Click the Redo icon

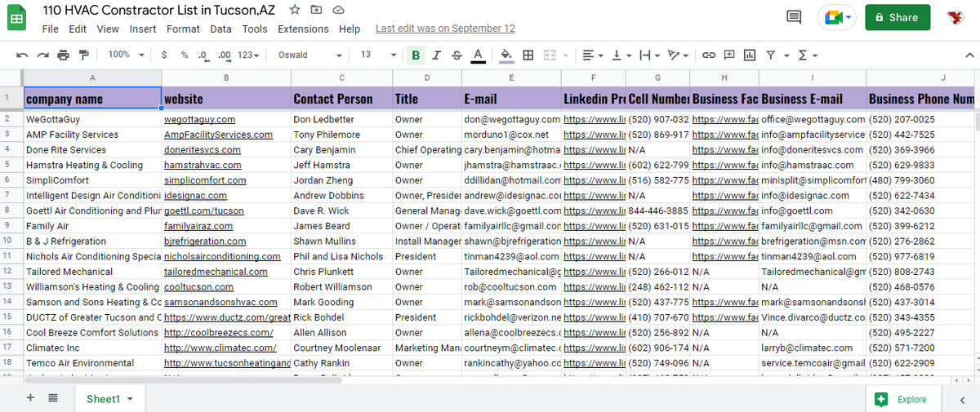pos(42,55)
